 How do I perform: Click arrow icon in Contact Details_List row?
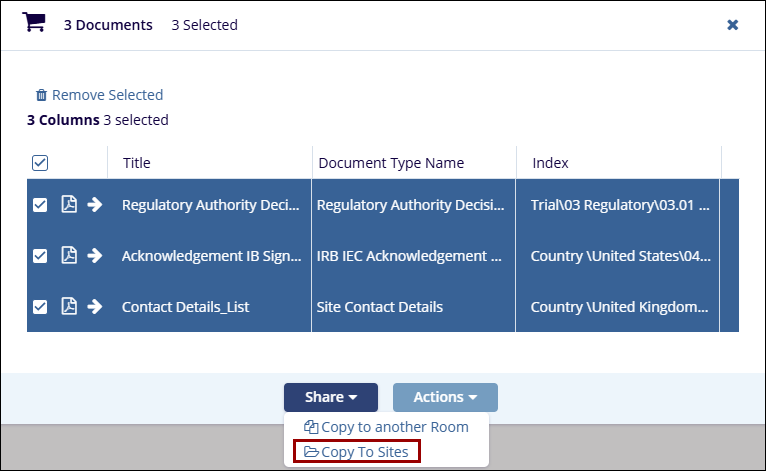(95, 307)
